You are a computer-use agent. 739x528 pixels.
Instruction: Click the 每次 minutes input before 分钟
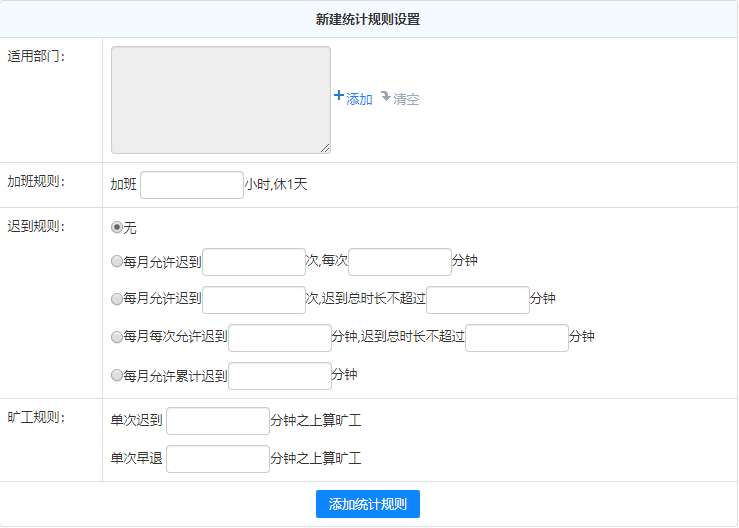[400, 262]
